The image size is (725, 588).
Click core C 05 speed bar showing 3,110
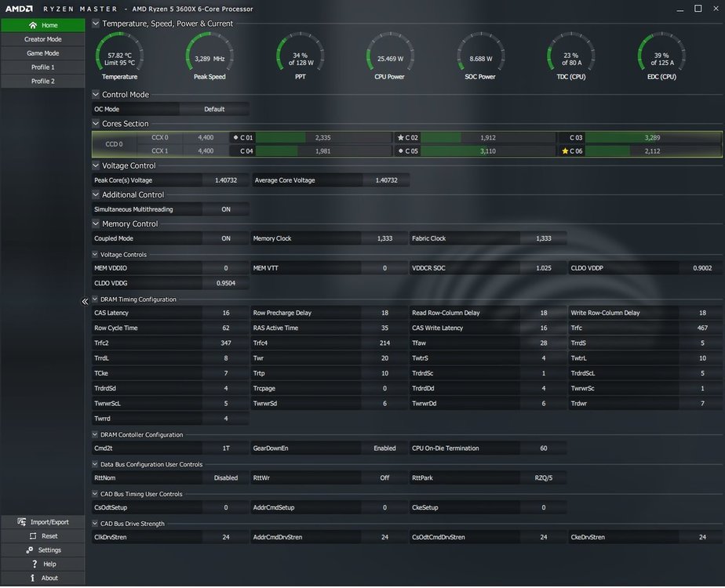point(488,151)
